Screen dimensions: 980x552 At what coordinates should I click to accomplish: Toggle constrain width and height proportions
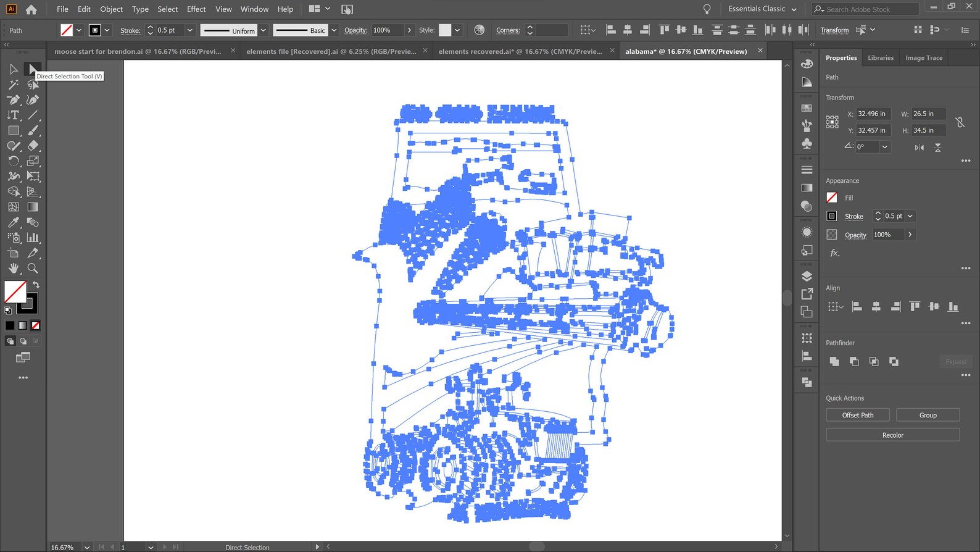[x=960, y=122]
